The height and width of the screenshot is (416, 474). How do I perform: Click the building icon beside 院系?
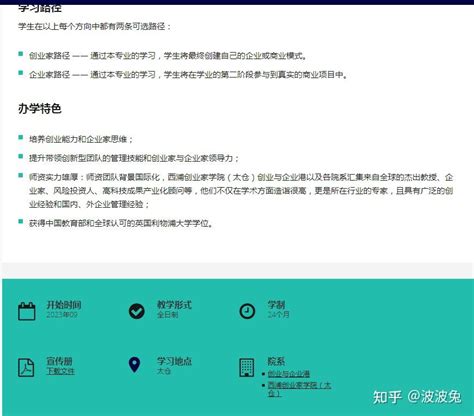pos(247,367)
